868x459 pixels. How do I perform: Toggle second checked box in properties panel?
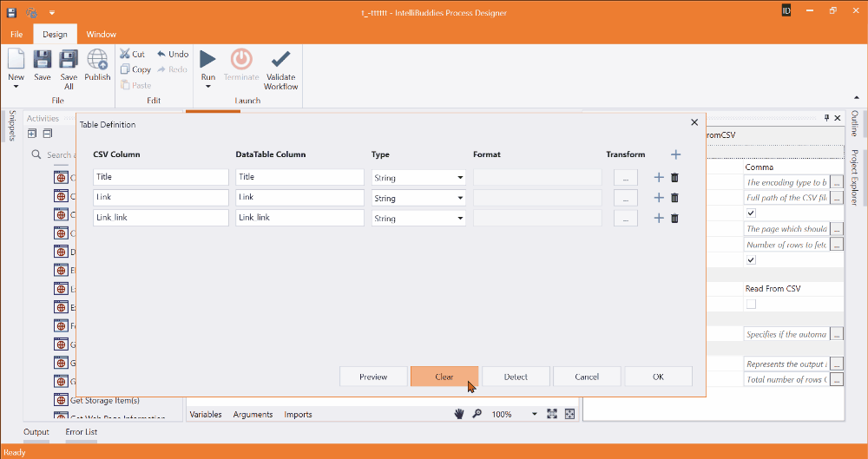tap(751, 259)
